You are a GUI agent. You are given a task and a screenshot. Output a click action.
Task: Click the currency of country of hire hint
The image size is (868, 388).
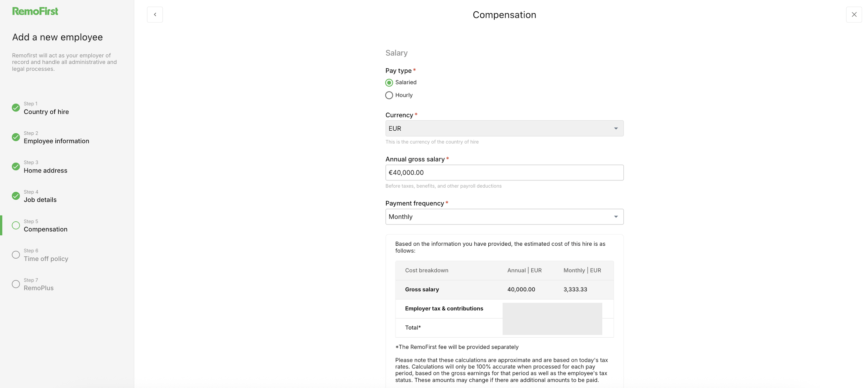[432, 142]
